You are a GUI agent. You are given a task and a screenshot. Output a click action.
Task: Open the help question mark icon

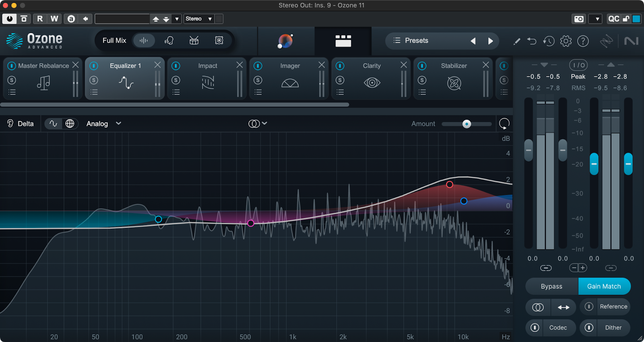click(x=583, y=41)
